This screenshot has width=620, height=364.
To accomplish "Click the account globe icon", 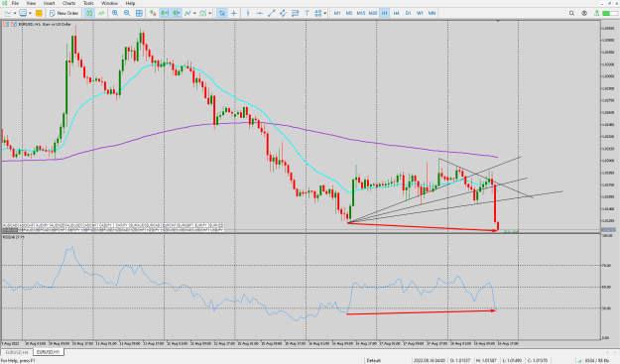I will point(584,13).
